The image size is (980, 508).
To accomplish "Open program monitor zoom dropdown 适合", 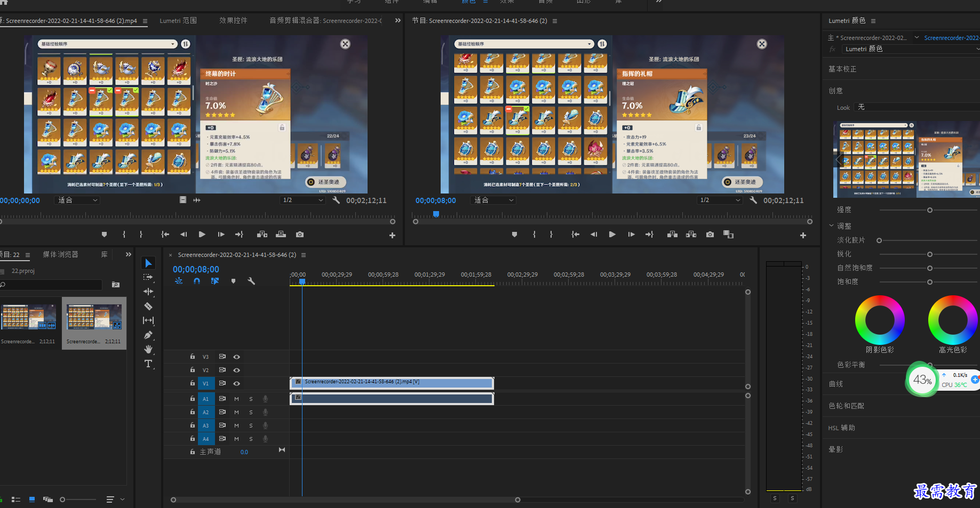I will 494,200.
